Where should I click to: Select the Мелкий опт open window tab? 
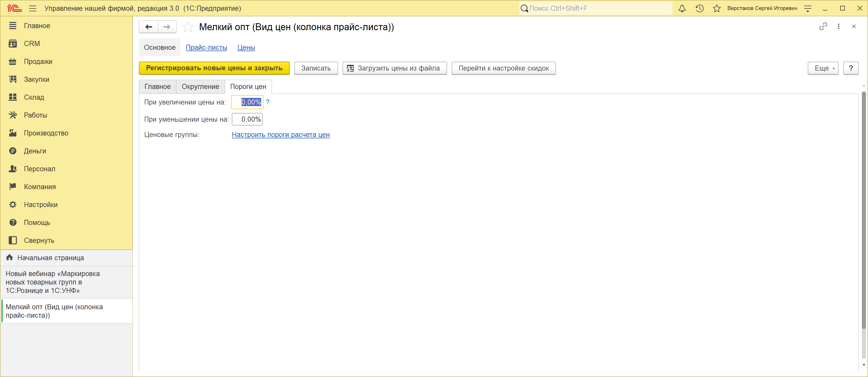(x=66, y=311)
